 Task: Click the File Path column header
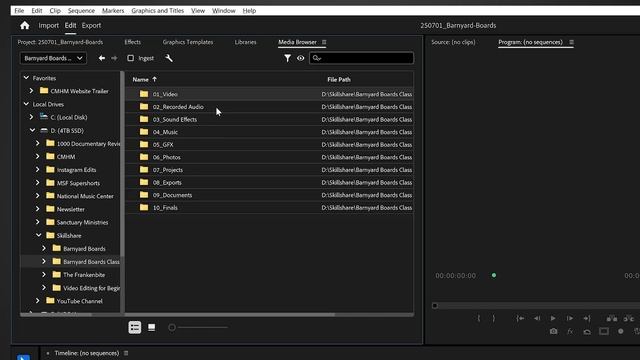(339, 80)
